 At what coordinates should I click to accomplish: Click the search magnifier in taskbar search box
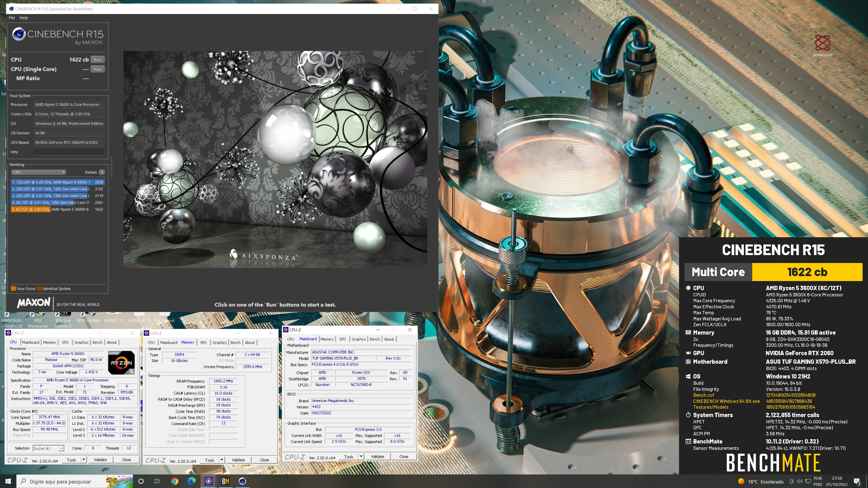[x=23, y=481]
